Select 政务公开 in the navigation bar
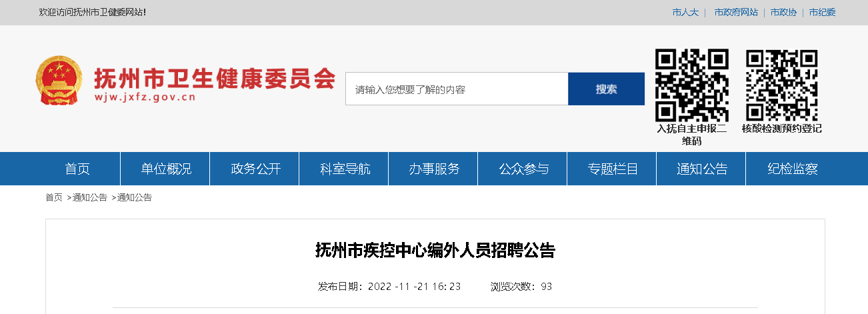This screenshot has height=314, width=868. (255, 169)
